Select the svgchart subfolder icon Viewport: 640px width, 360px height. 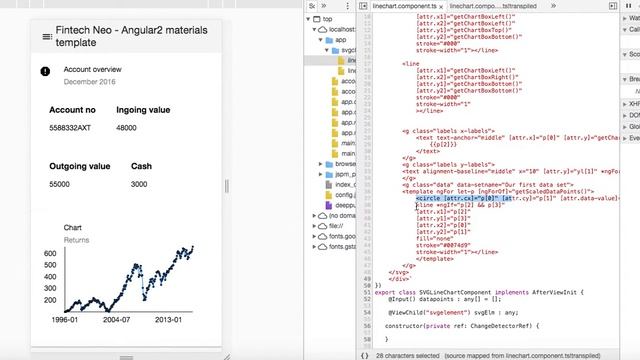click(336, 50)
